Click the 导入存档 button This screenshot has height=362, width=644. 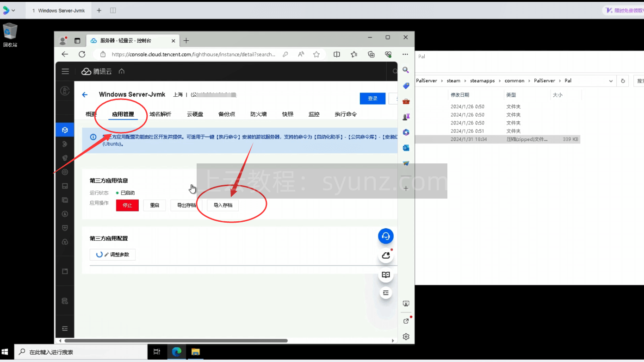[x=223, y=205]
